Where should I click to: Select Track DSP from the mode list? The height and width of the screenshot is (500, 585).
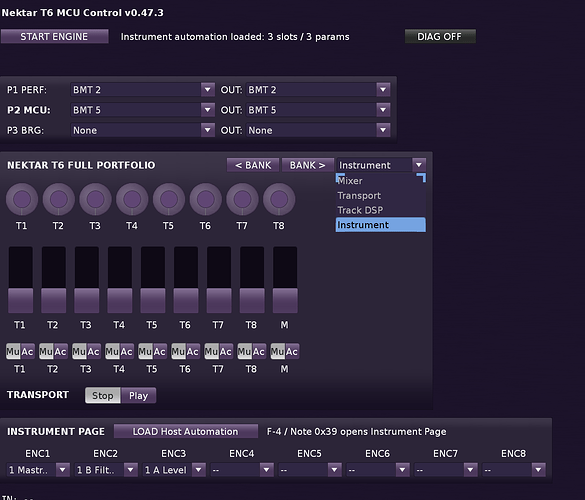coord(381,210)
